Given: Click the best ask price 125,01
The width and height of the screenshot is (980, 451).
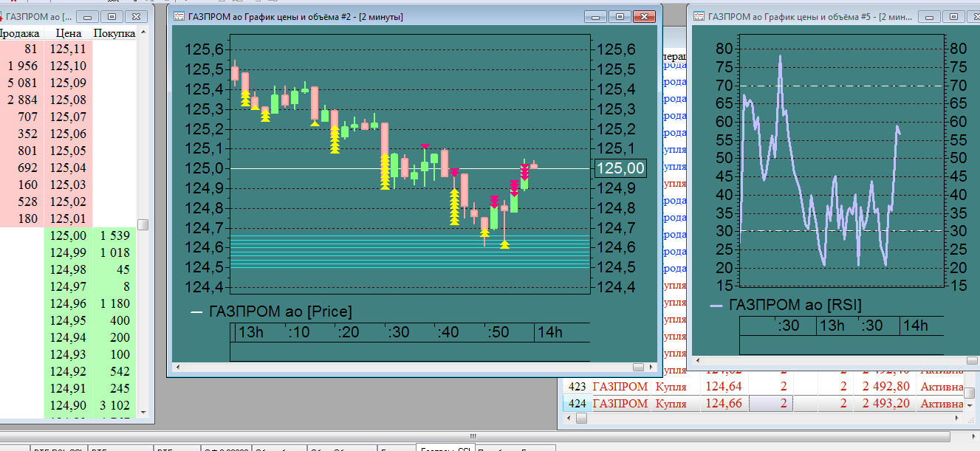Looking at the screenshot, I should coord(69,219).
